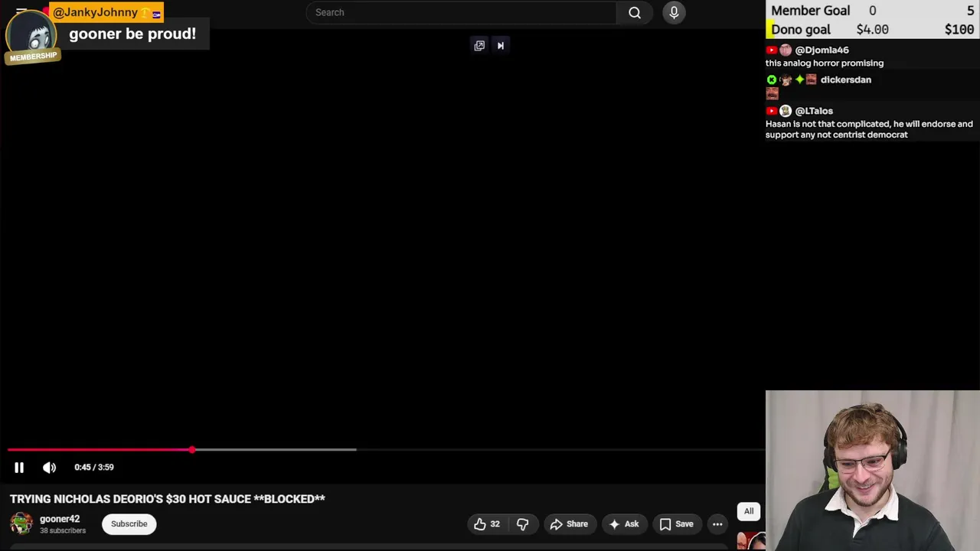Open miniplayer pop-out icon above video
980x551 pixels.
tap(479, 45)
